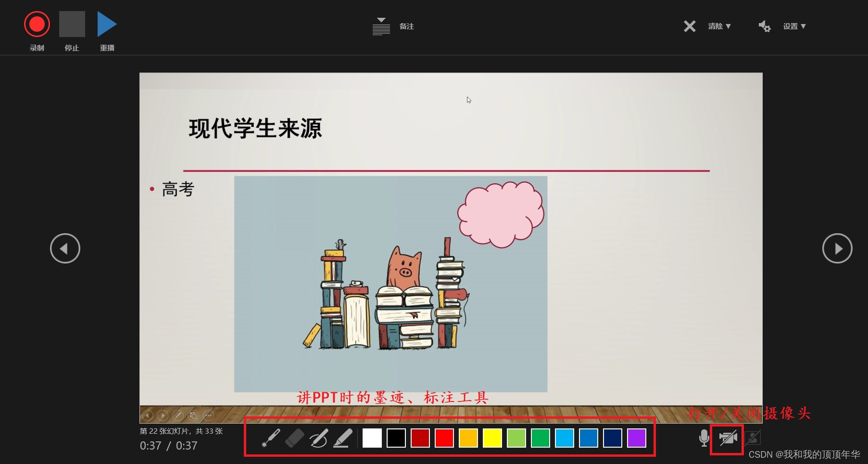
Task: Click the slide's more options overlay icon
Action: click(x=208, y=415)
